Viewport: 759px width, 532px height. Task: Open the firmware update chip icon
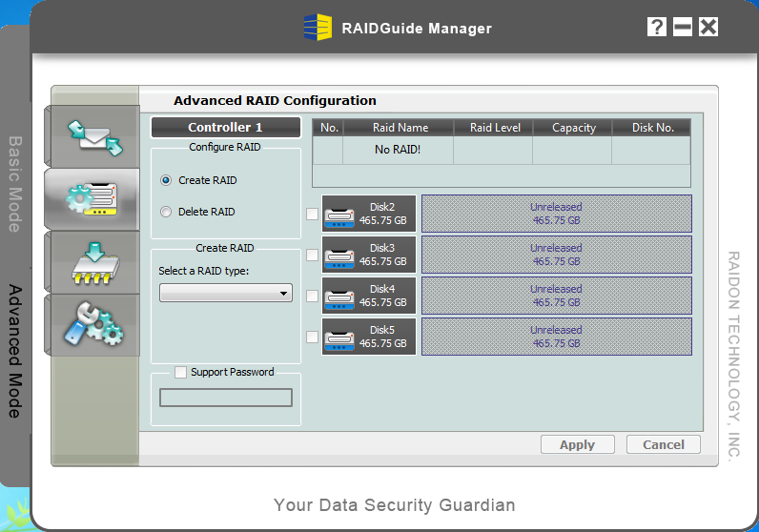click(x=93, y=261)
